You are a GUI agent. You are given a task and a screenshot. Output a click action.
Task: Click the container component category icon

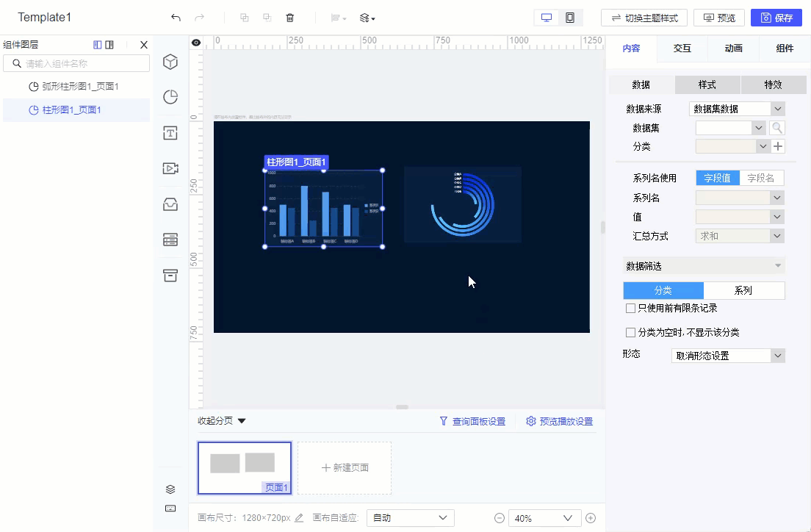[170, 276]
